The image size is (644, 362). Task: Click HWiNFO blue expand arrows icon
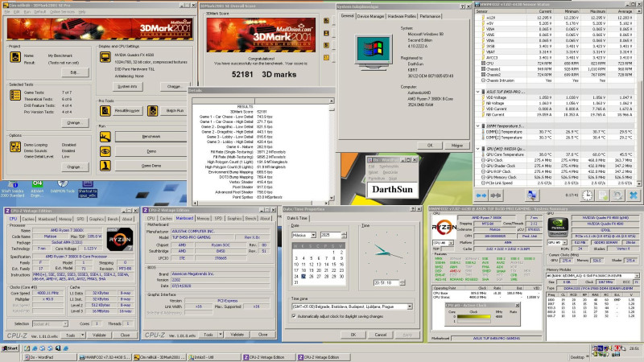coord(481,195)
